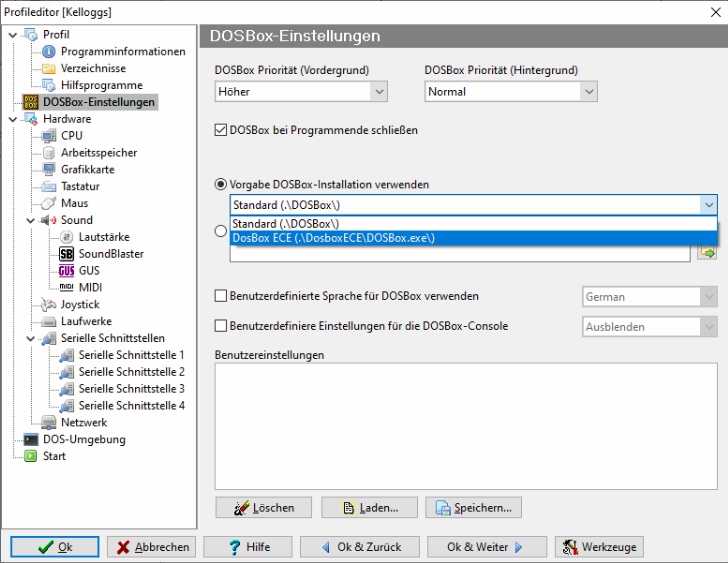Click the SoundBlaster icon in tree
This screenshot has width=728, height=563.
pyautogui.click(x=67, y=254)
